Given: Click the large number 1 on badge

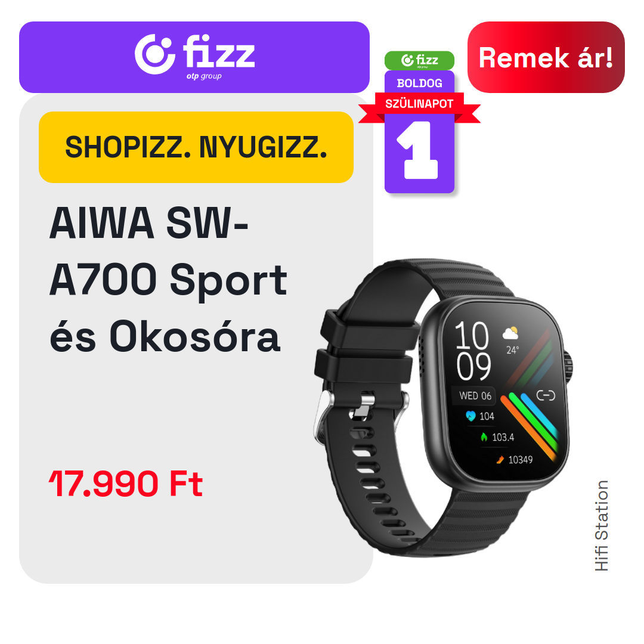Looking at the screenshot, I should 418,150.
